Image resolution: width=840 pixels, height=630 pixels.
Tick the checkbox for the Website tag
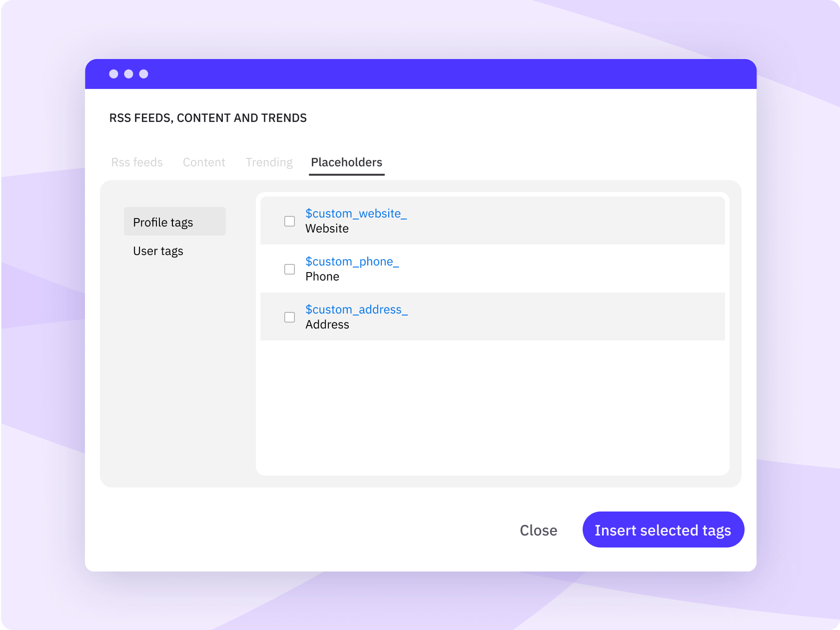coord(289,221)
